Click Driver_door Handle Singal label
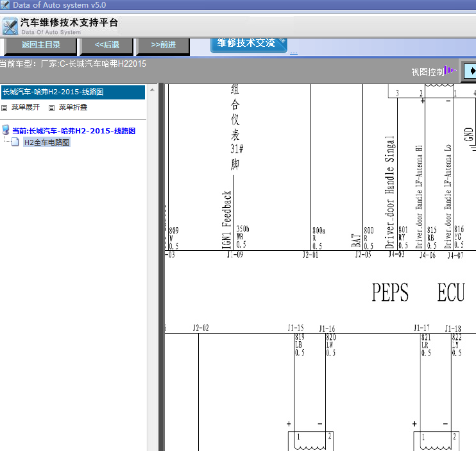 (x=389, y=192)
